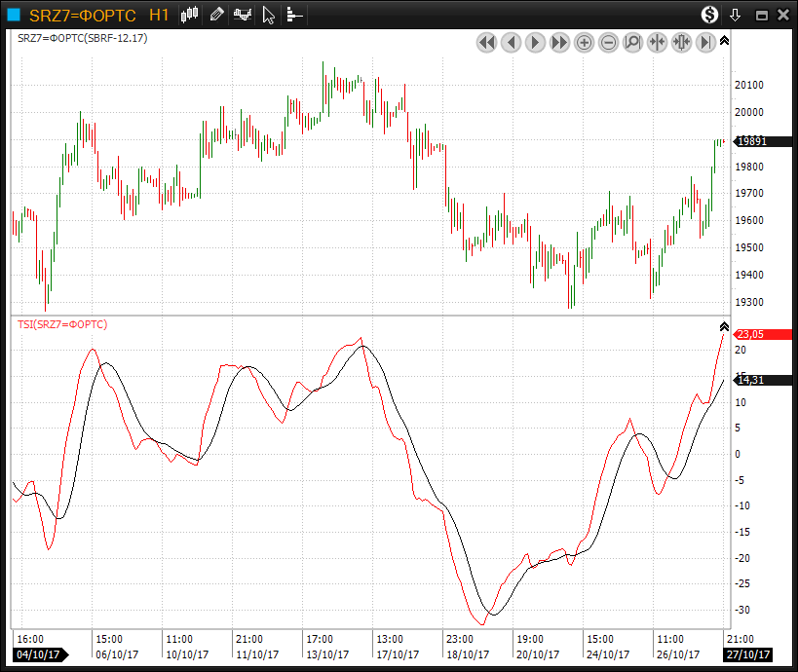Expand the chart bars horizontally
The image size is (798, 672).
click(x=681, y=42)
